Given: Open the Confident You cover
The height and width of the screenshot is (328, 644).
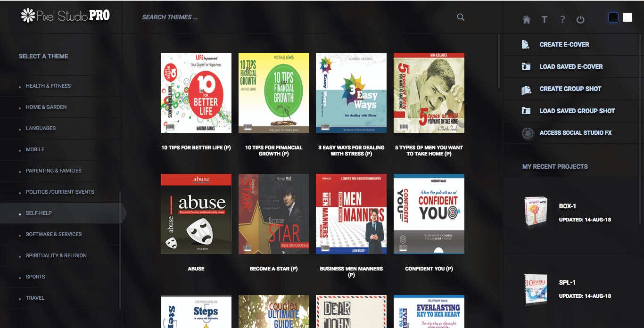Looking at the screenshot, I should pos(429,214).
